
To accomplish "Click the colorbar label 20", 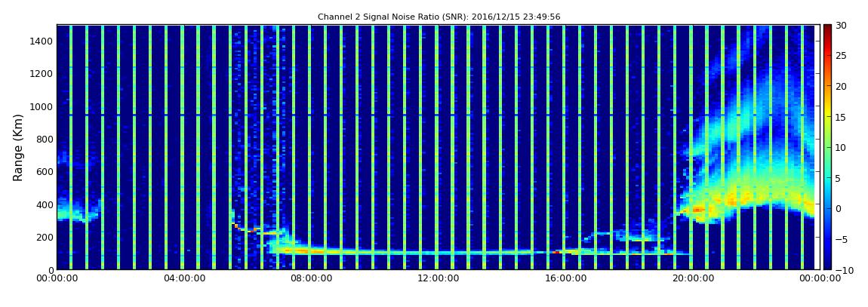I will 841,86.
